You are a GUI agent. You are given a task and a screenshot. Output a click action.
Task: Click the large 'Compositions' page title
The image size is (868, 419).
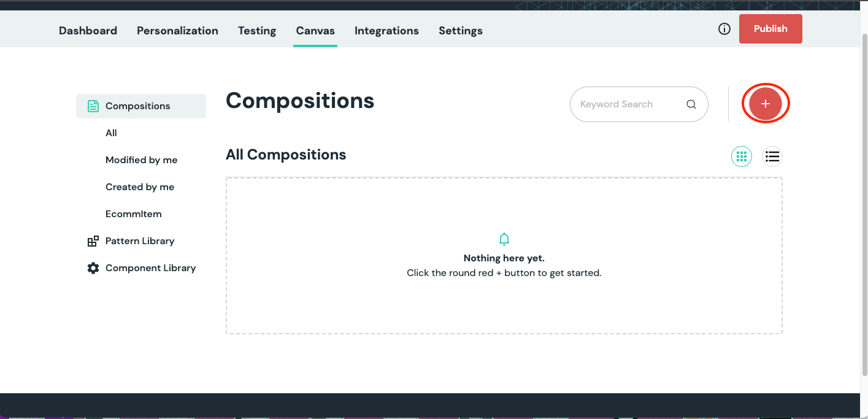(x=300, y=101)
